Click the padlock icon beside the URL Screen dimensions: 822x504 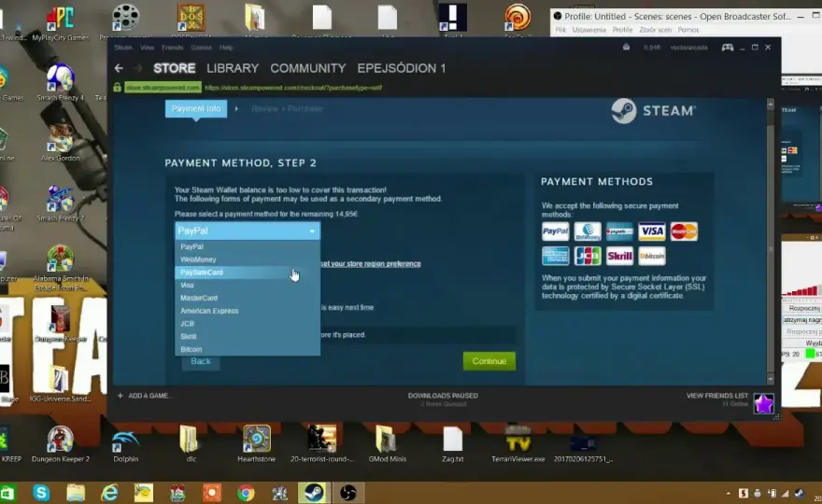pyautogui.click(x=118, y=88)
